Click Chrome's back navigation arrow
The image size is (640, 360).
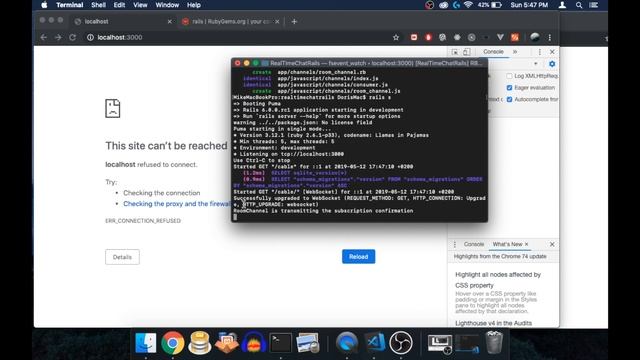pyautogui.click(x=44, y=37)
